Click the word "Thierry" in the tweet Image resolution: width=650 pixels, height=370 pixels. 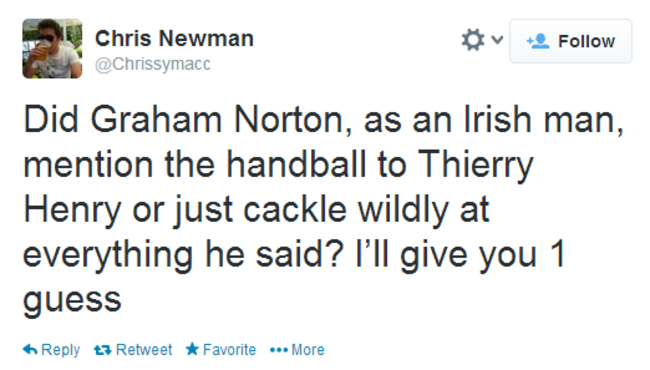tap(475, 166)
